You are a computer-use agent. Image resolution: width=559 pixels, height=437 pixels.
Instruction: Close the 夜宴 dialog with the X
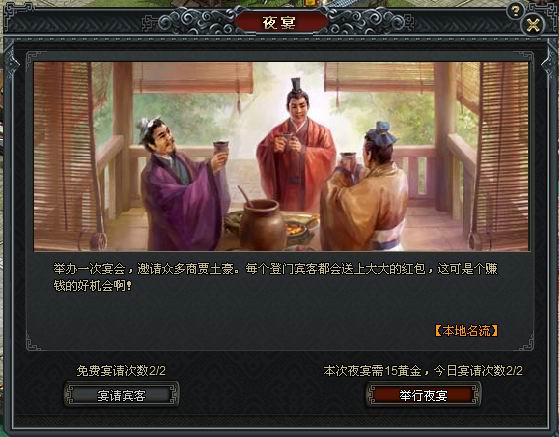(x=533, y=25)
